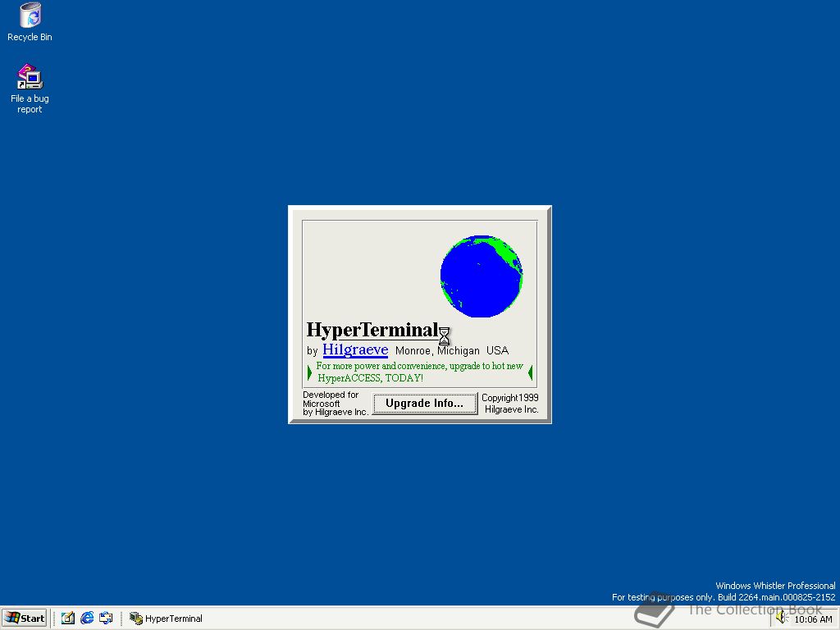The width and height of the screenshot is (840, 630).
Task: Click the HyperTerminal title text
Action: pyautogui.click(x=372, y=330)
